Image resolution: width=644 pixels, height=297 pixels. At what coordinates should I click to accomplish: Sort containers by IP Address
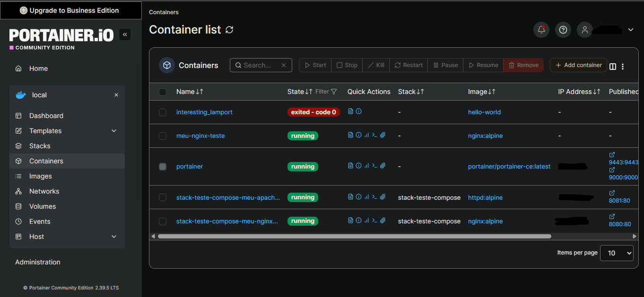(x=579, y=92)
